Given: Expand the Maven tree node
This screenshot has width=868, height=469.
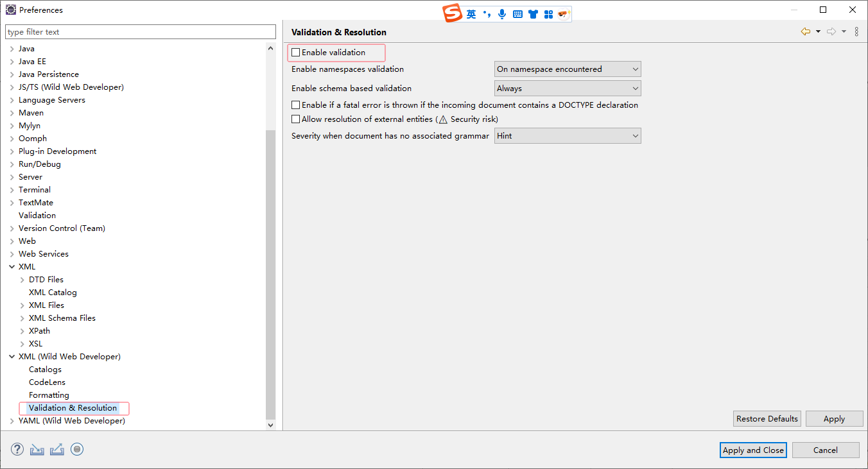Looking at the screenshot, I should click(x=12, y=113).
